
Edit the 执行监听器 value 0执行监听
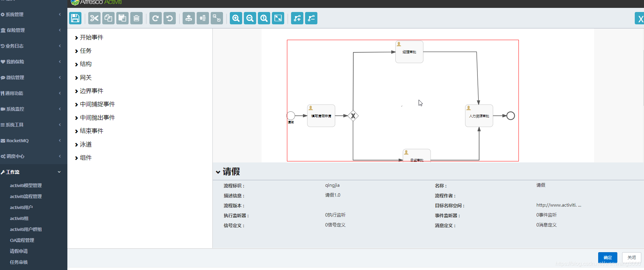[335, 215]
